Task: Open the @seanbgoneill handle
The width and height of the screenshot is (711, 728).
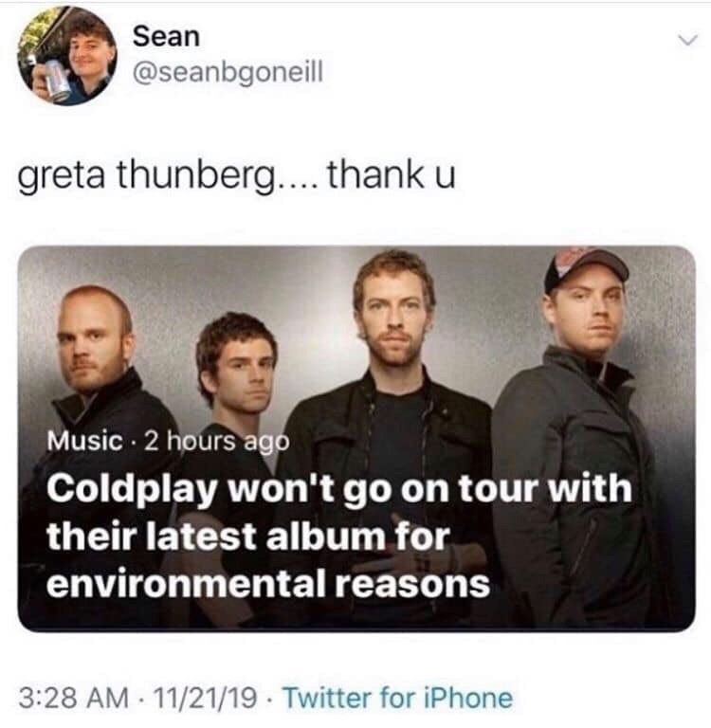Action: [228, 73]
